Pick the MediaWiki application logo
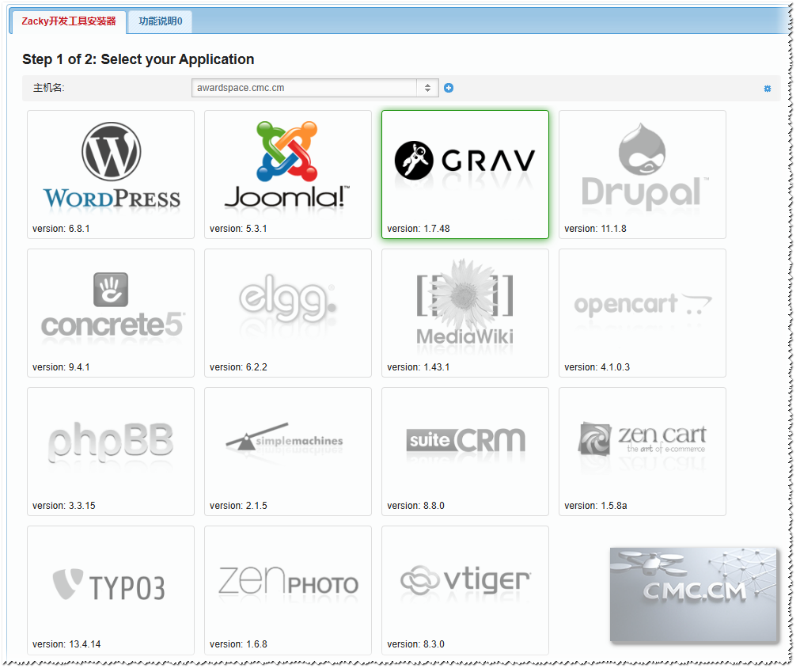The image size is (800, 672). point(464,303)
